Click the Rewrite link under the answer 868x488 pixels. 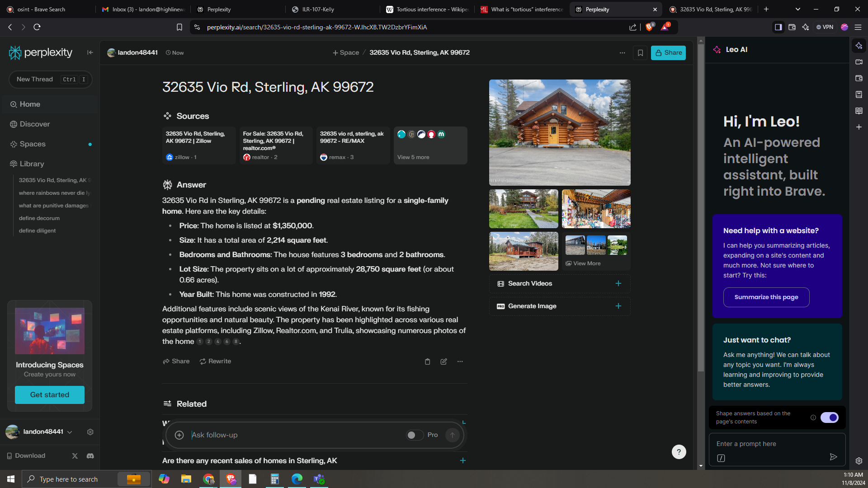pyautogui.click(x=215, y=361)
